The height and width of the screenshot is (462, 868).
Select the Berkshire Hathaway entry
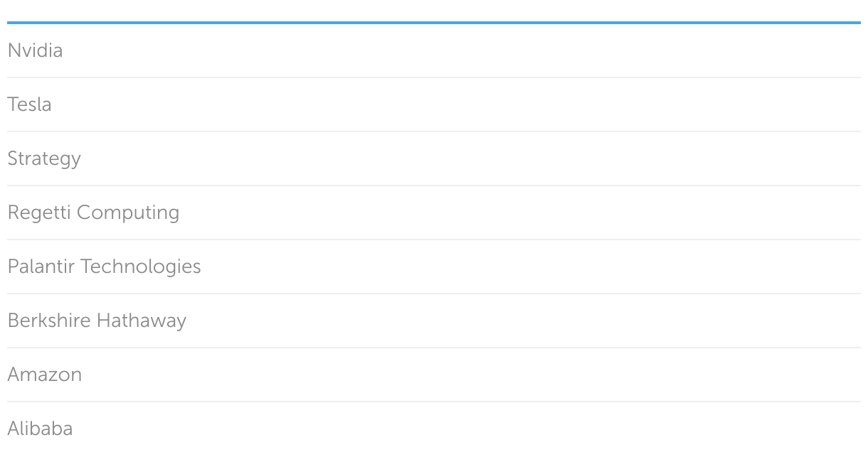point(97,321)
